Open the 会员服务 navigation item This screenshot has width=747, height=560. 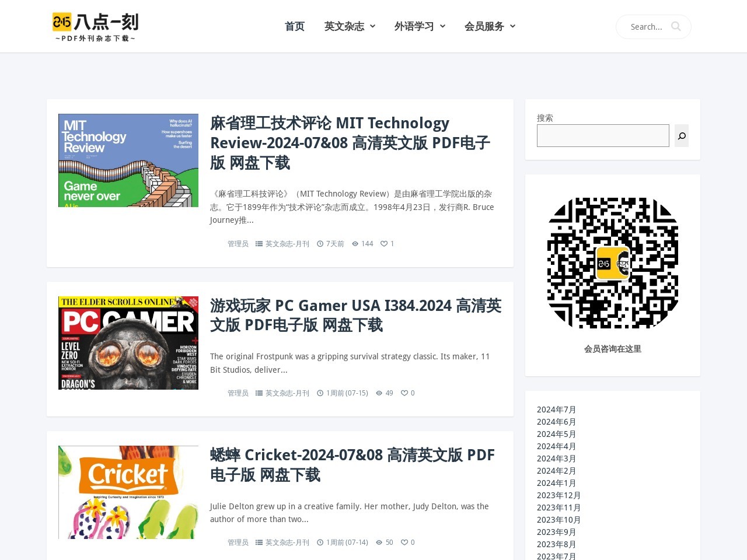pos(484,26)
